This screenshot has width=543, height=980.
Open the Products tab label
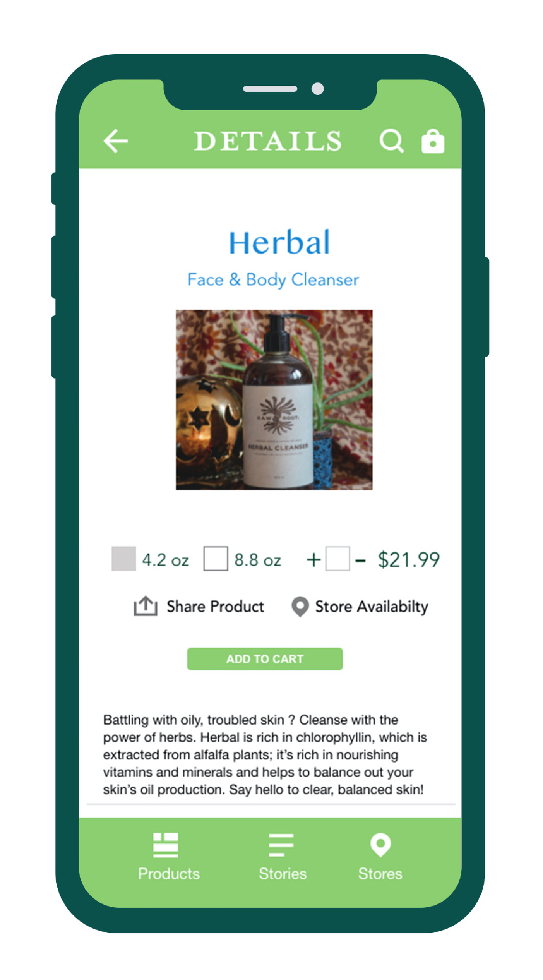click(169, 874)
